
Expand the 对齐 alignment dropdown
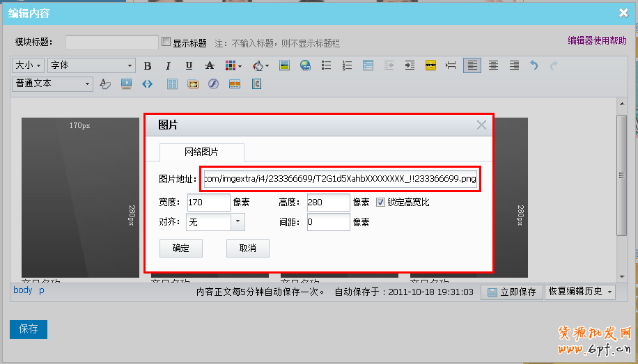(238, 222)
